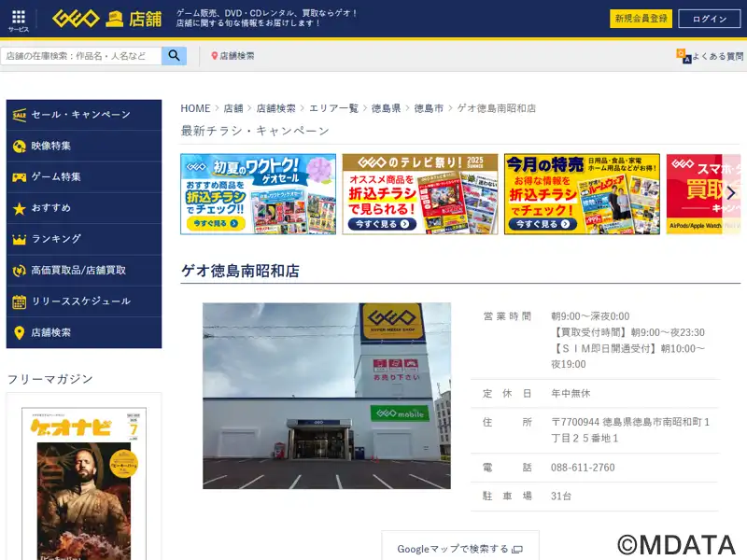Go to 徳島市 breadcrumb

click(x=429, y=108)
